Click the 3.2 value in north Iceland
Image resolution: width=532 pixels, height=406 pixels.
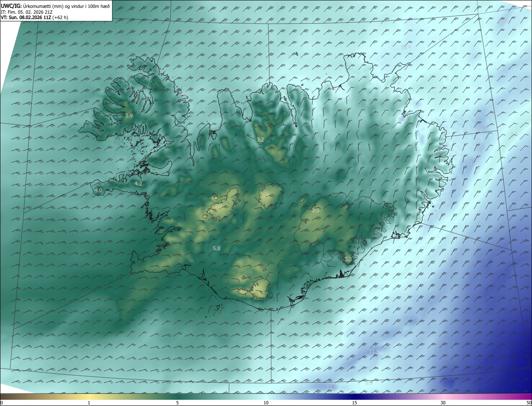pyautogui.click(x=260, y=140)
